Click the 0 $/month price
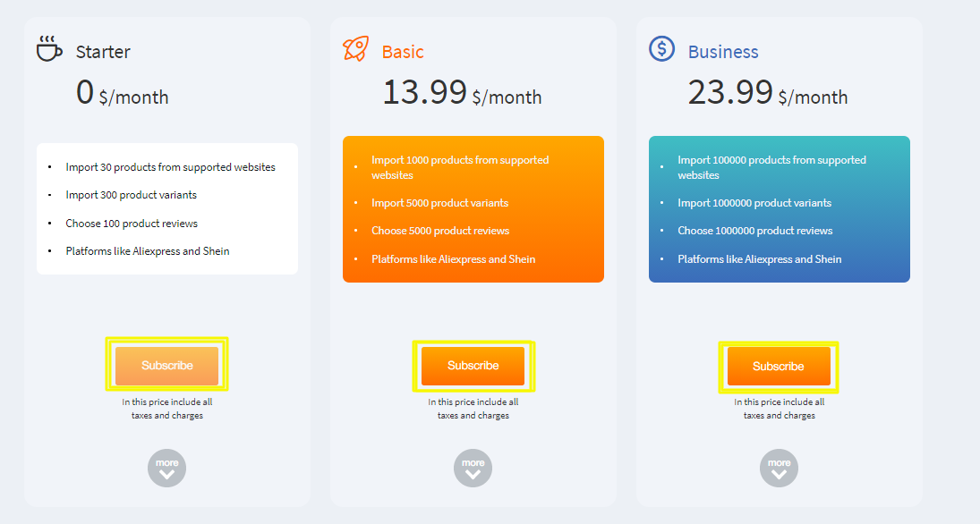This screenshot has width=980, height=524. pos(123,93)
